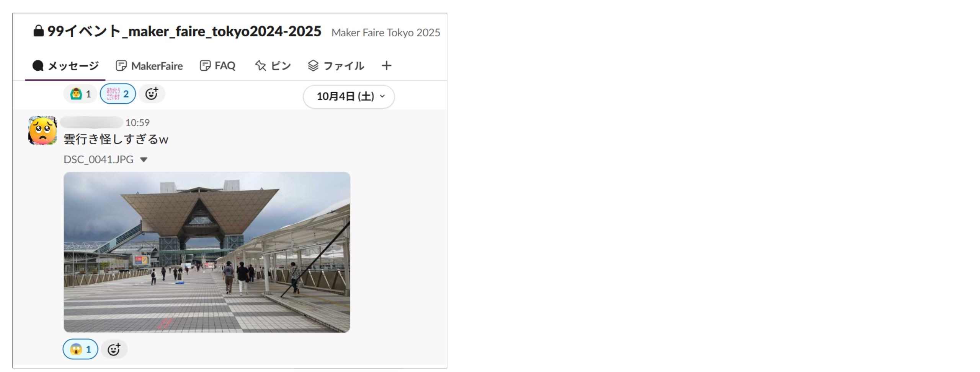
Task: Click the MakerFaire canvas document icon
Action: pos(121,66)
